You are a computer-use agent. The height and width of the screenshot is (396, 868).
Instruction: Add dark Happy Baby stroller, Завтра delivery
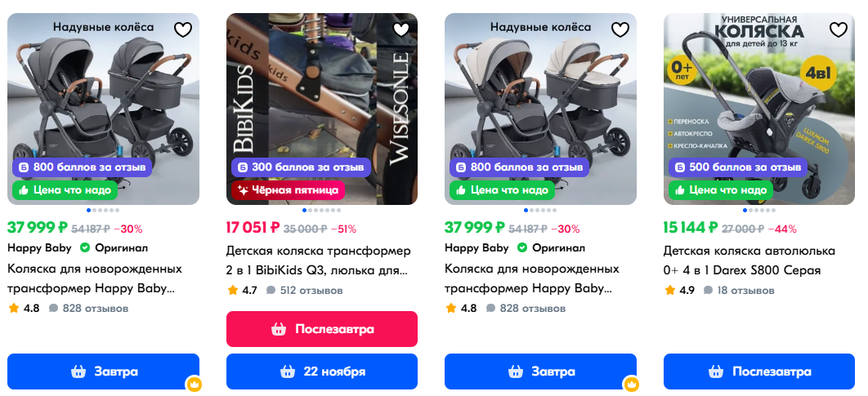point(103,372)
